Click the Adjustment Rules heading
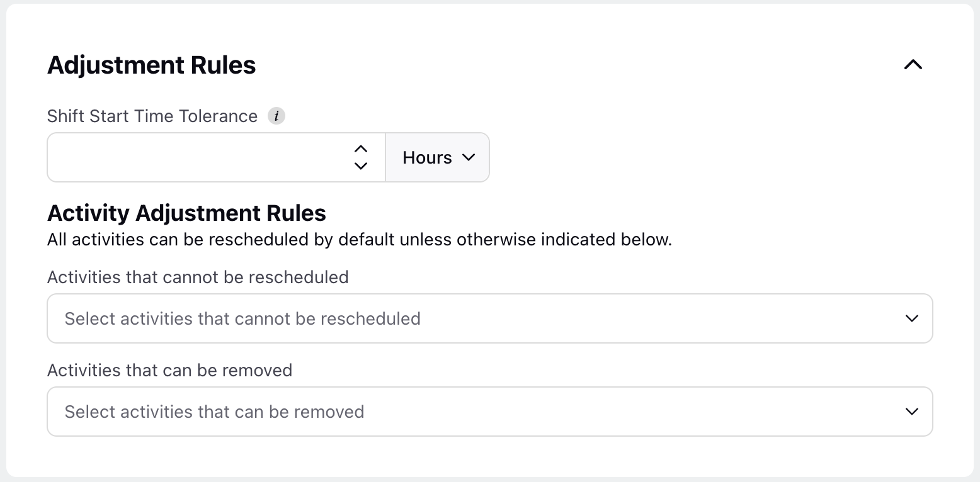This screenshot has width=980, height=482. [x=152, y=65]
